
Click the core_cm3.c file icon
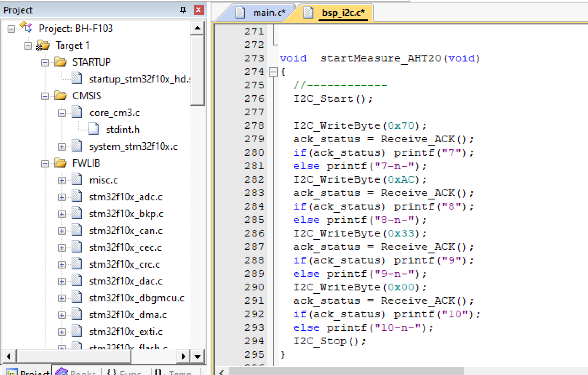(x=77, y=112)
